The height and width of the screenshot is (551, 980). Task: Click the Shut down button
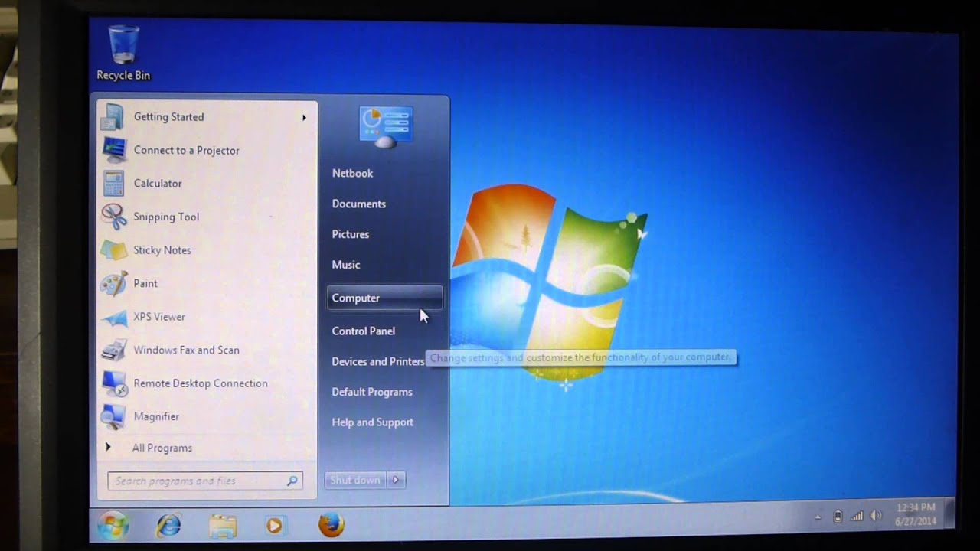click(x=356, y=480)
